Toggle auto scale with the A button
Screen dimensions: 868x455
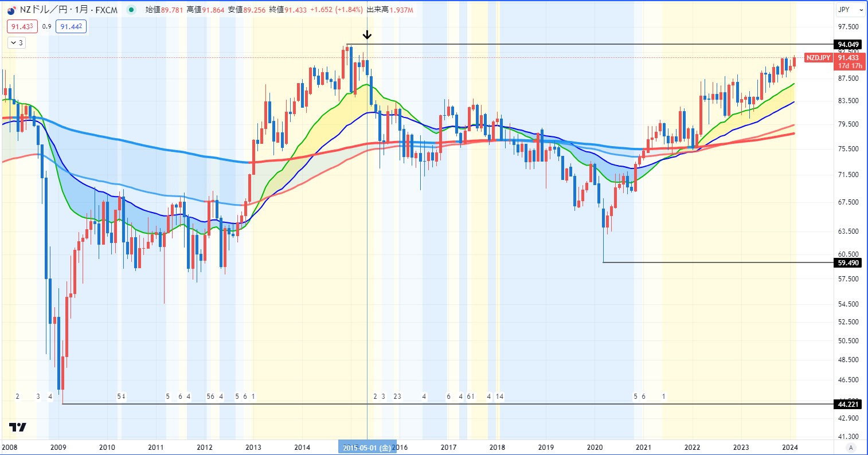point(851,448)
